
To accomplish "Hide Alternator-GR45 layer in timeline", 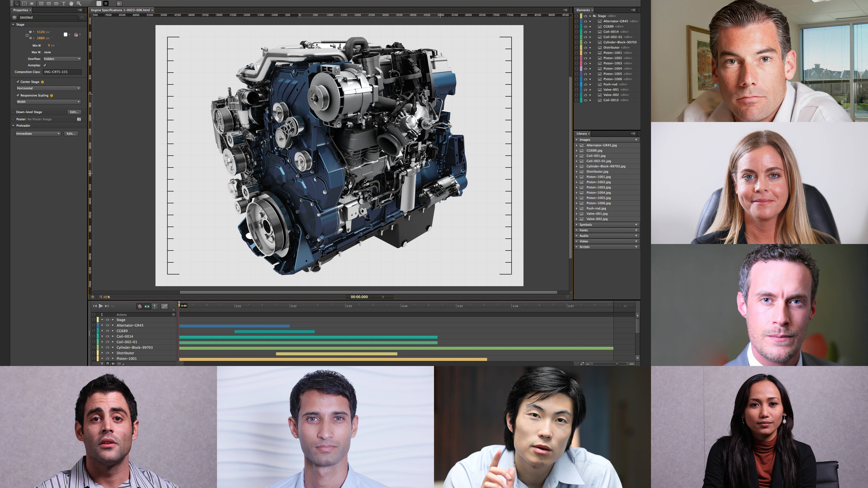I will tap(107, 325).
